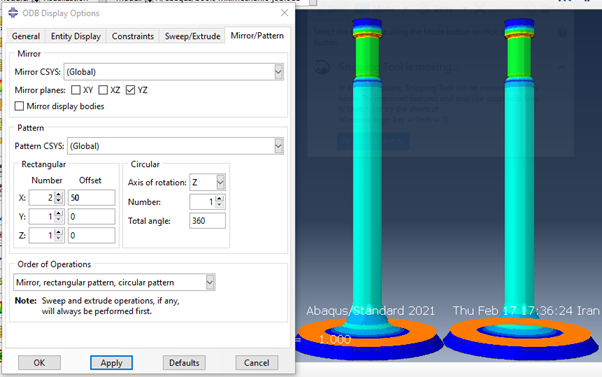Select the Constraints tab
The width and height of the screenshot is (602, 377).
(132, 36)
